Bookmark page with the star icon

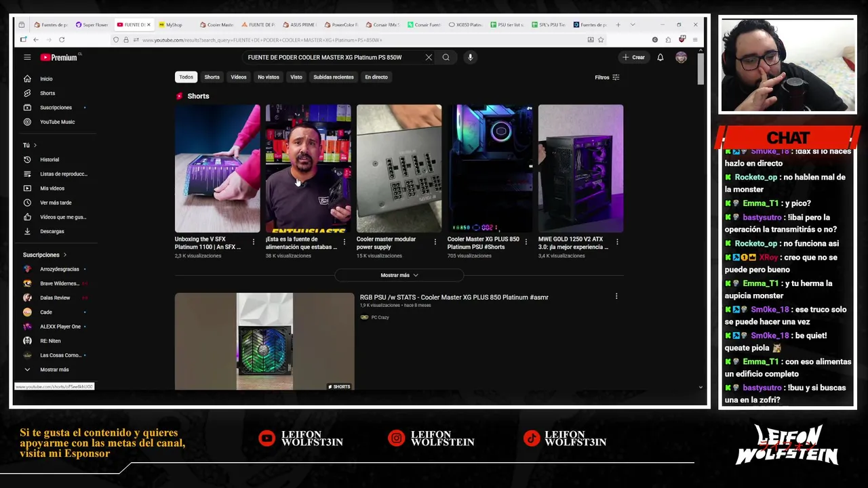601,40
